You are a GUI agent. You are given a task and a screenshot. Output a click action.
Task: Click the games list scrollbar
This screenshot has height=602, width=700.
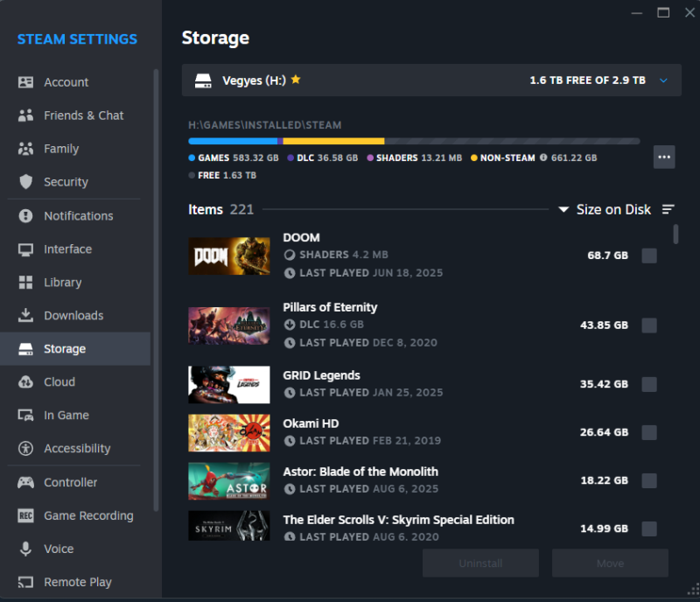(675, 234)
